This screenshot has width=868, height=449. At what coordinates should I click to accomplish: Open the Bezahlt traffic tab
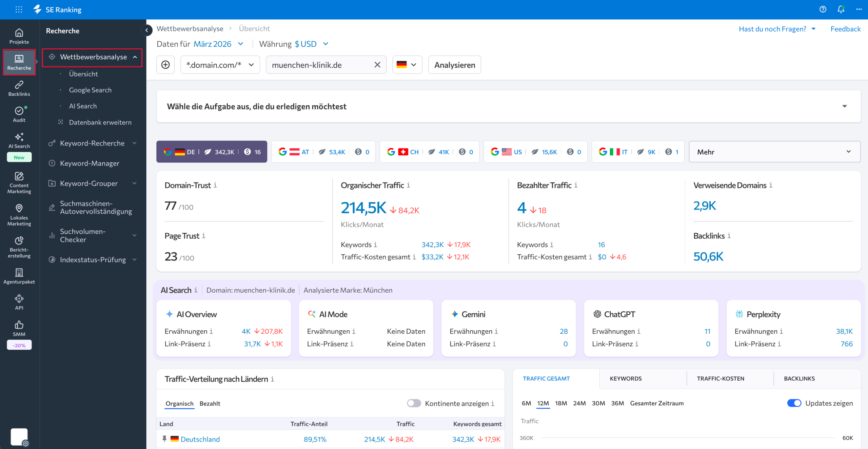(210, 403)
